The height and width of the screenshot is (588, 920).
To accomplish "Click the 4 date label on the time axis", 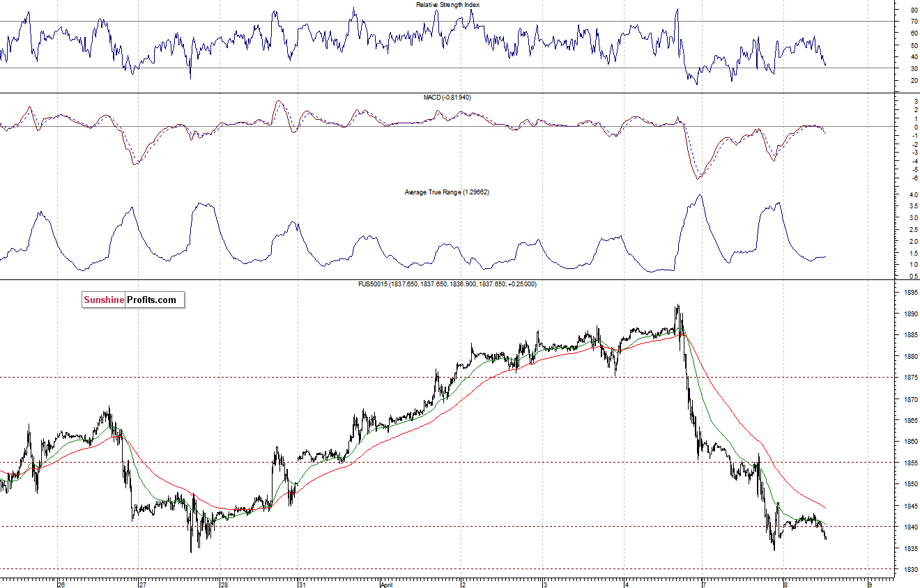I will [x=627, y=585].
